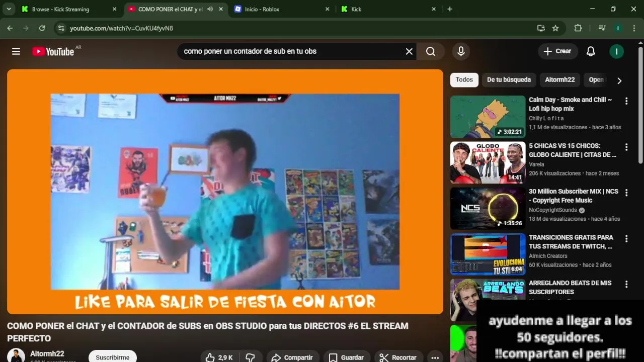Switch to Inicio - Roblox tab
This screenshot has width=644, height=362.
point(282,9)
